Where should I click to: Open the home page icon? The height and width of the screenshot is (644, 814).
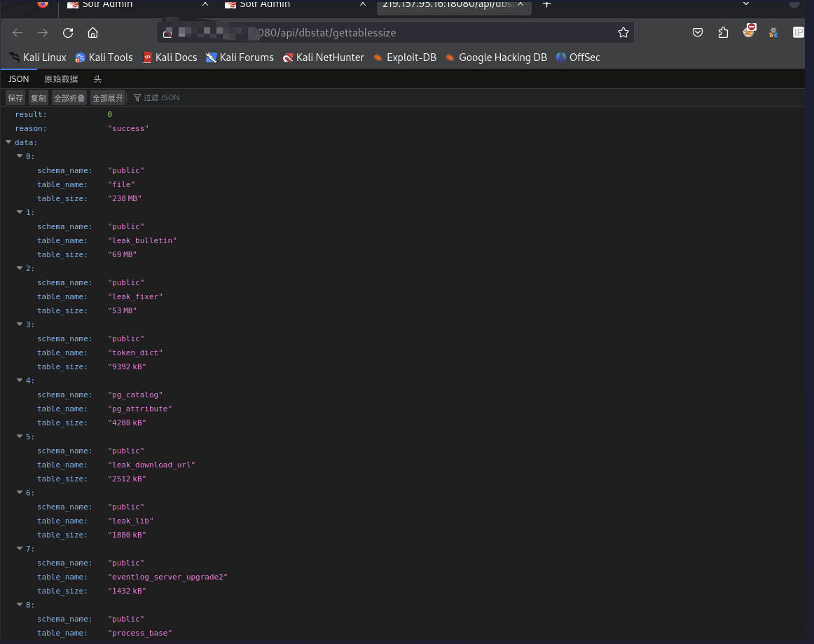[93, 33]
